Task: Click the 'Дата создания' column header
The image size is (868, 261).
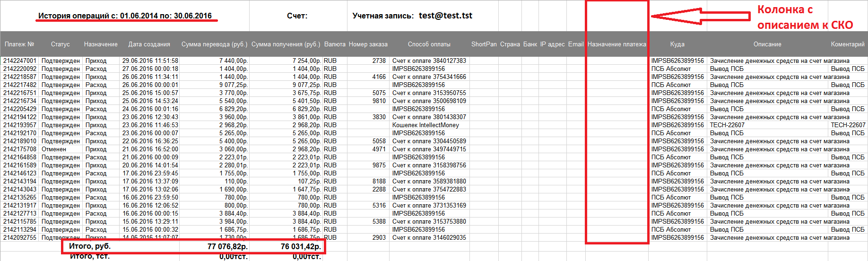Action: pos(149,44)
